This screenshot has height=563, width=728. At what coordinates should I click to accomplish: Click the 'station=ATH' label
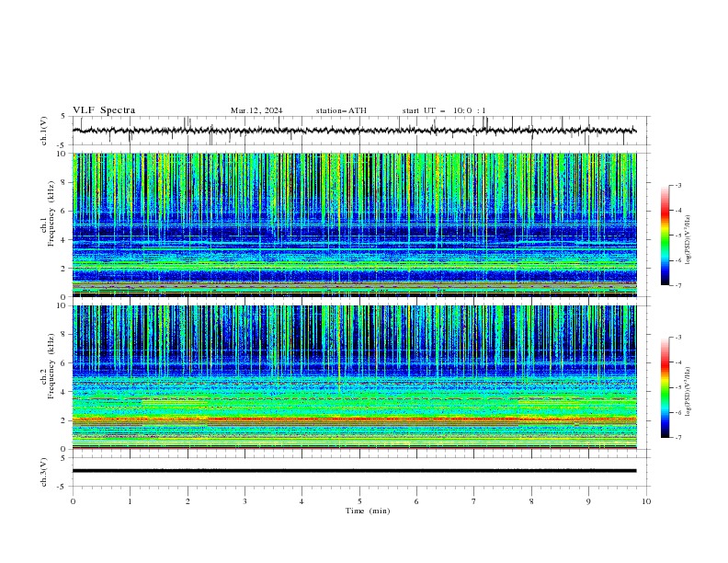(x=341, y=110)
